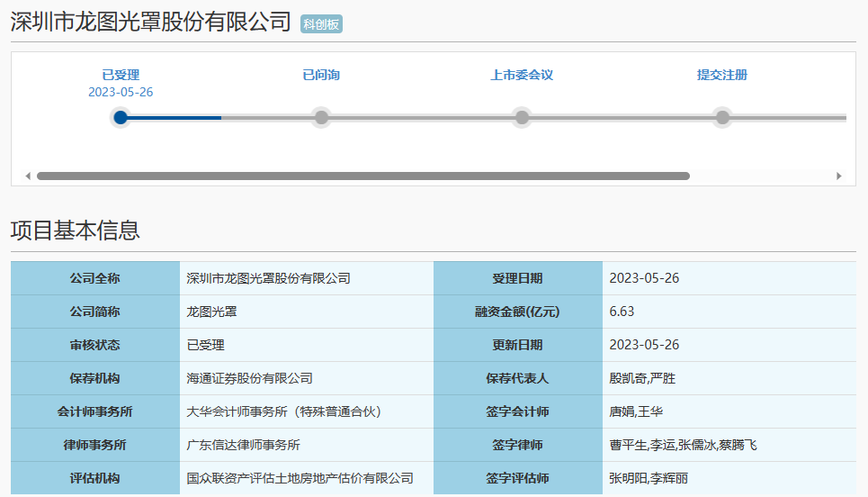Image resolution: width=868 pixels, height=497 pixels.
Task: Click the 已受理 stage label
Action: click(x=121, y=75)
